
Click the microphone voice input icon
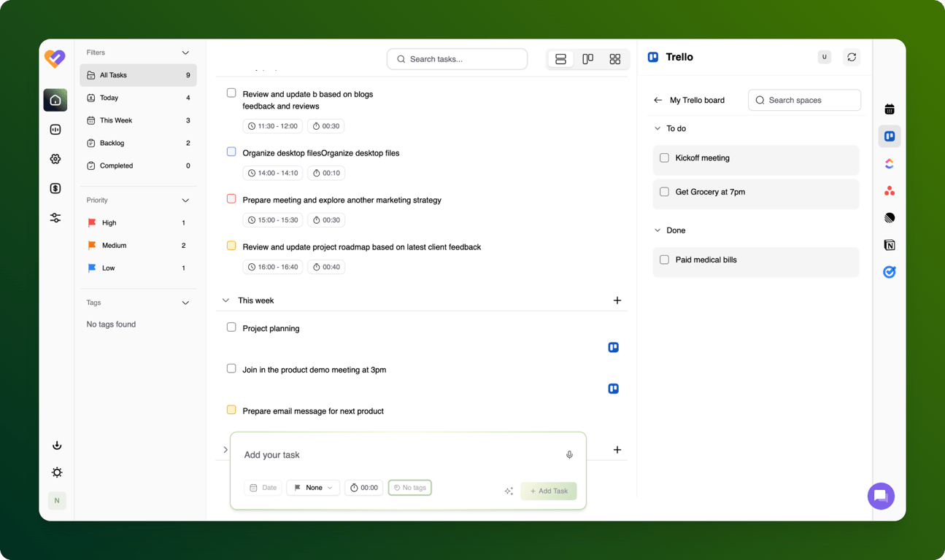coord(570,455)
